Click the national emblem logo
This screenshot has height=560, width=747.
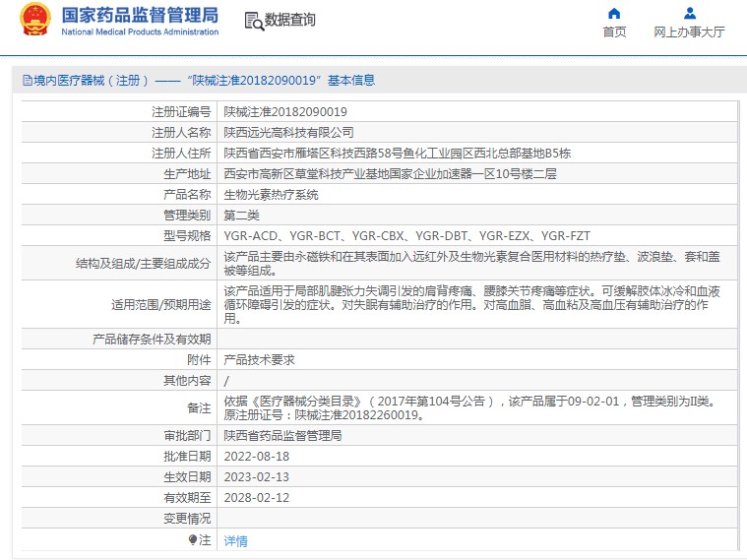pos(34,19)
